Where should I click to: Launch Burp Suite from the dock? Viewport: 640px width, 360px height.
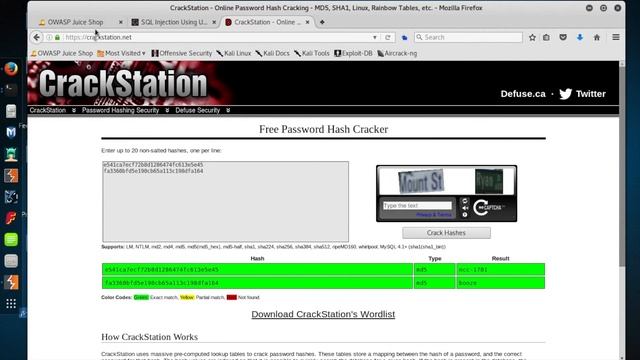coord(11,176)
